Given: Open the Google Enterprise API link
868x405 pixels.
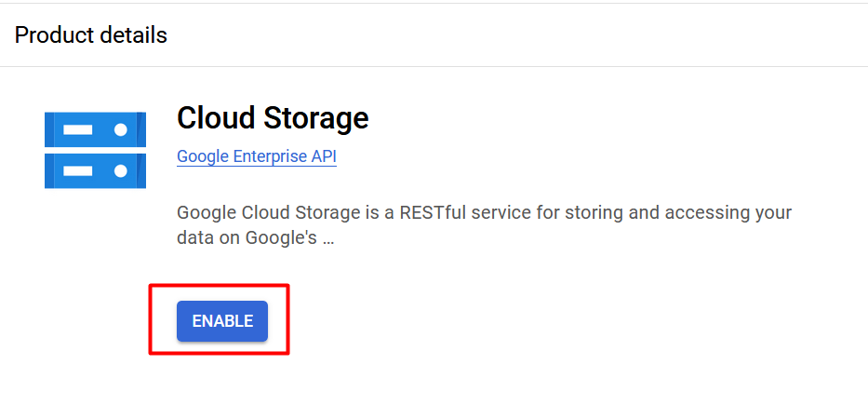Looking at the screenshot, I should coord(257,156).
